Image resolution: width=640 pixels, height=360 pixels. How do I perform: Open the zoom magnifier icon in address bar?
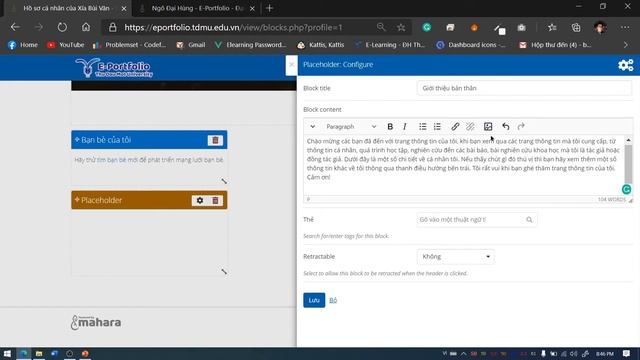click(381, 27)
